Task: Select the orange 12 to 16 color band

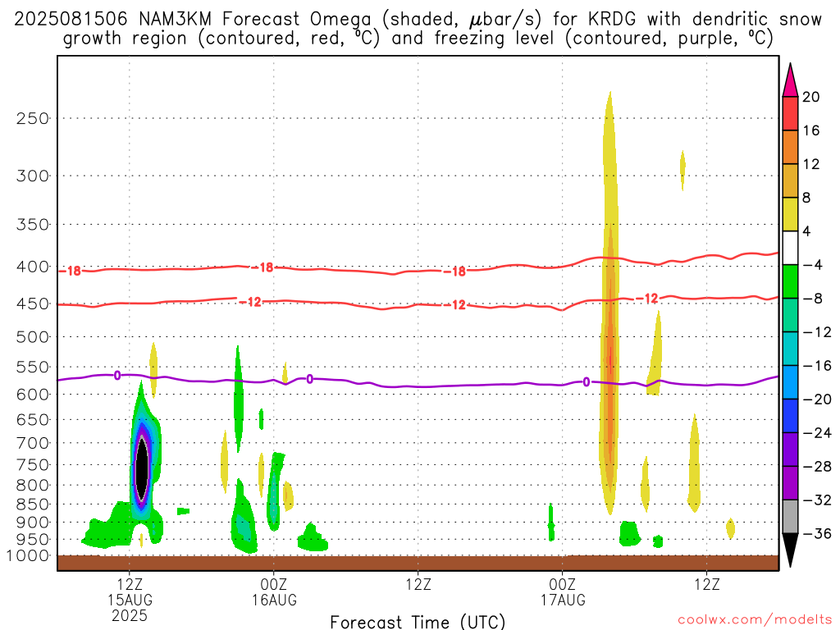Action: 790,148
